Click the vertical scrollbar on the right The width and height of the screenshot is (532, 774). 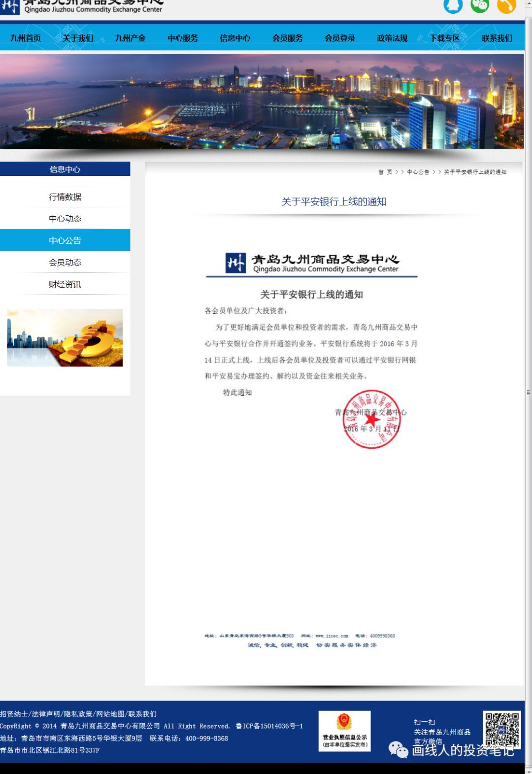(x=529, y=392)
